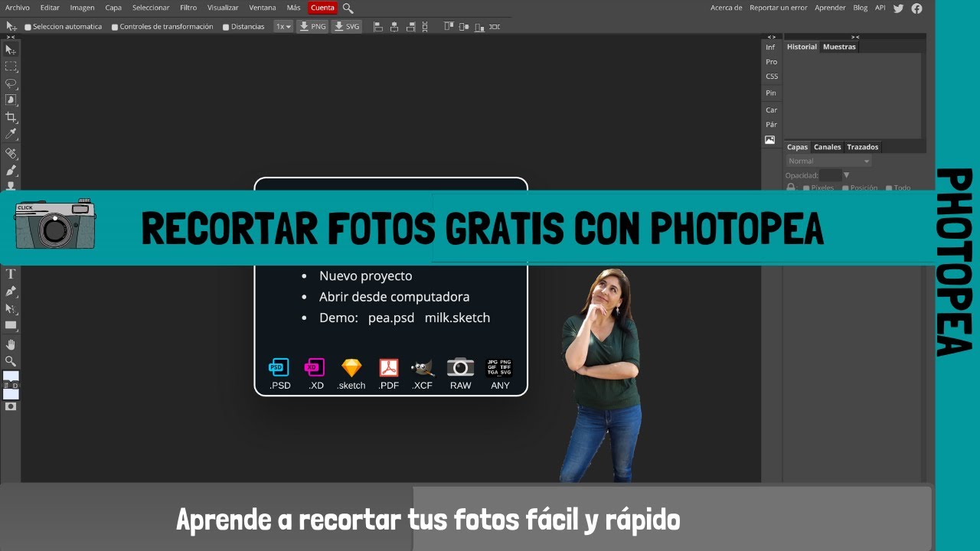Open the image panel icon below Pár
Screen dimensions: 980x551
(770, 140)
